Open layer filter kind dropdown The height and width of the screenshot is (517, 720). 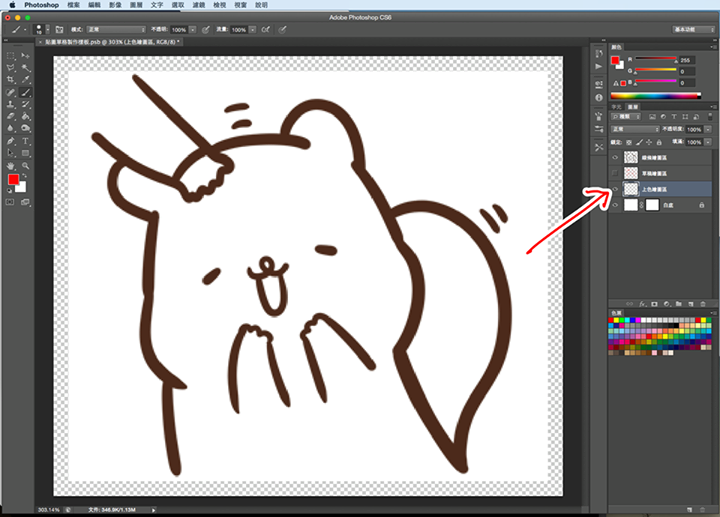tap(625, 117)
